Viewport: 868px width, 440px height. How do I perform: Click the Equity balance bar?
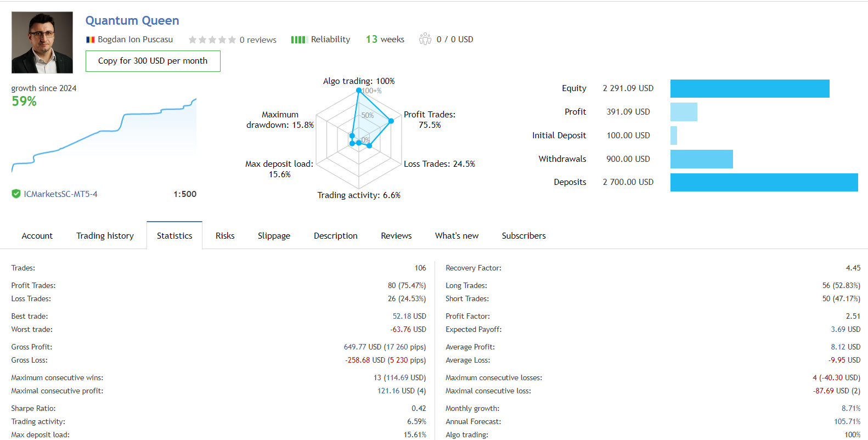coord(749,88)
